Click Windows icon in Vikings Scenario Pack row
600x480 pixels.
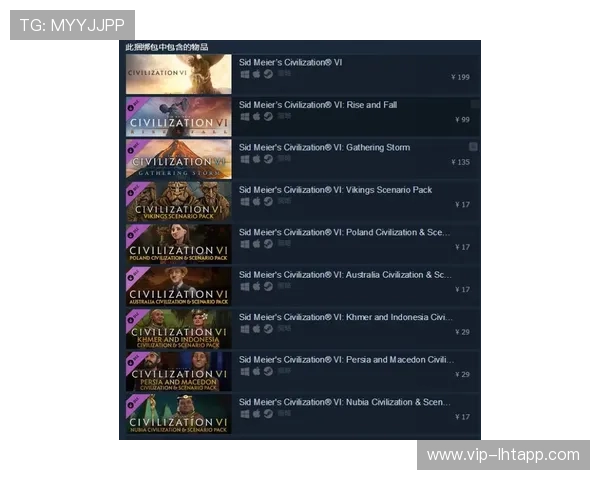point(244,201)
